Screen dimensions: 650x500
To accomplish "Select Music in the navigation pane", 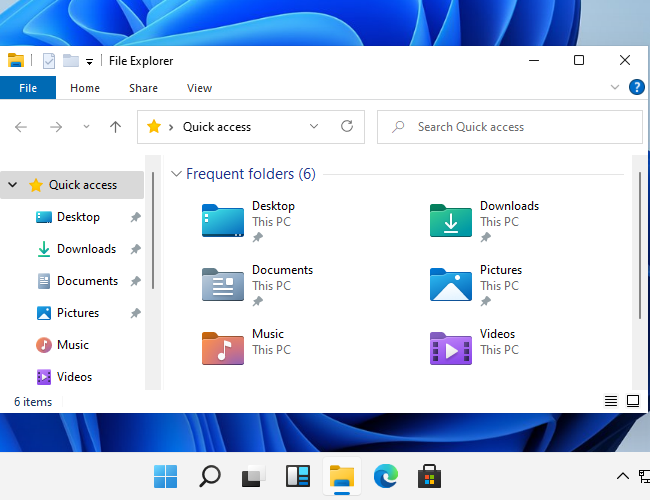I will tap(73, 345).
